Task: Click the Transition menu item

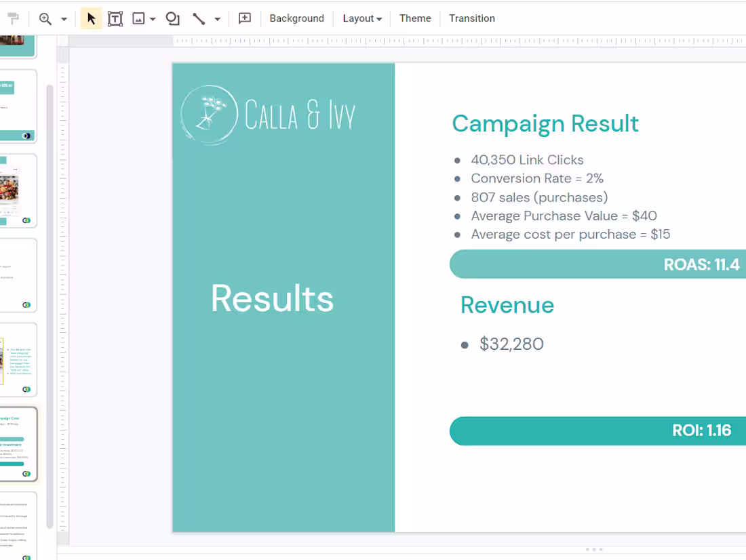Action: click(x=472, y=18)
